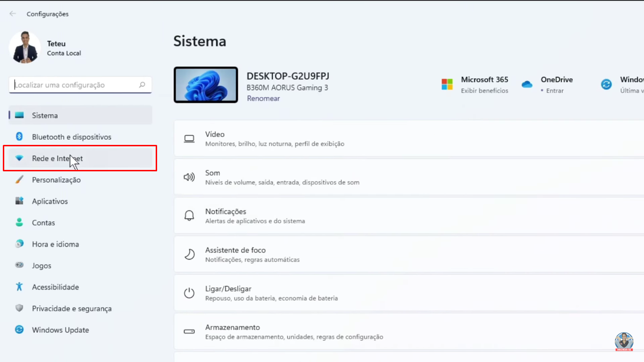Click the Microsoft 365 logo icon
The height and width of the screenshot is (362, 644).
(447, 84)
